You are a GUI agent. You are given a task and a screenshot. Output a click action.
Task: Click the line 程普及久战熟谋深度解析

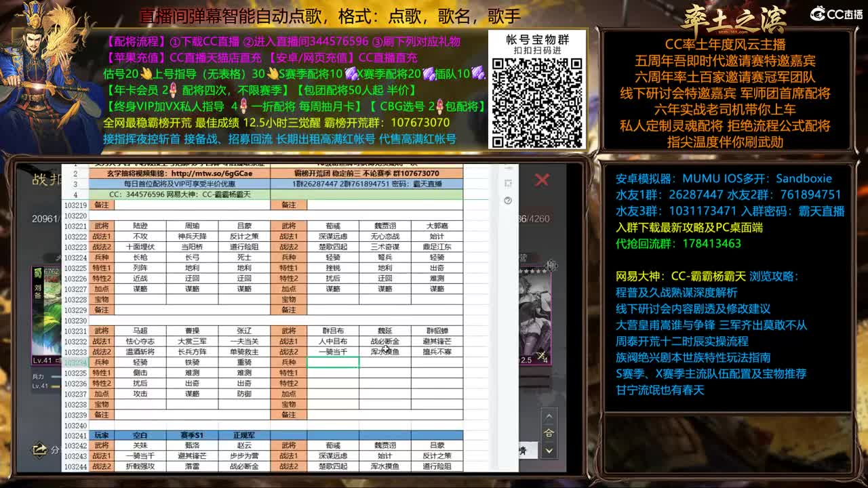[676, 292]
